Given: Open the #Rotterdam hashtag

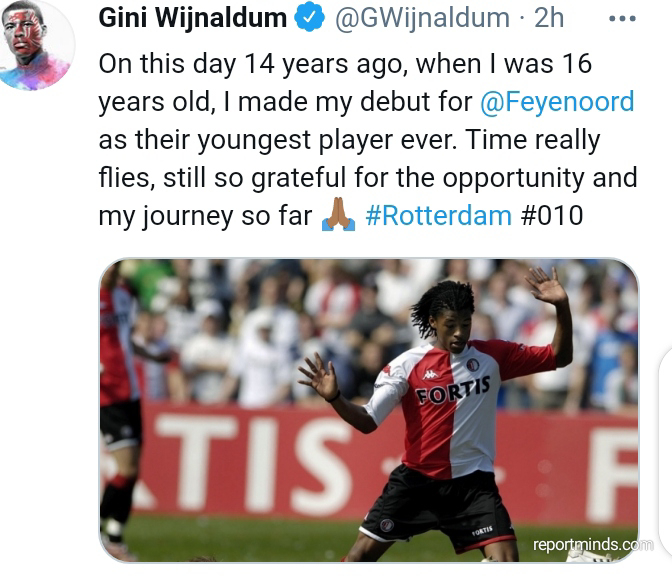Looking at the screenshot, I should [438, 215].
